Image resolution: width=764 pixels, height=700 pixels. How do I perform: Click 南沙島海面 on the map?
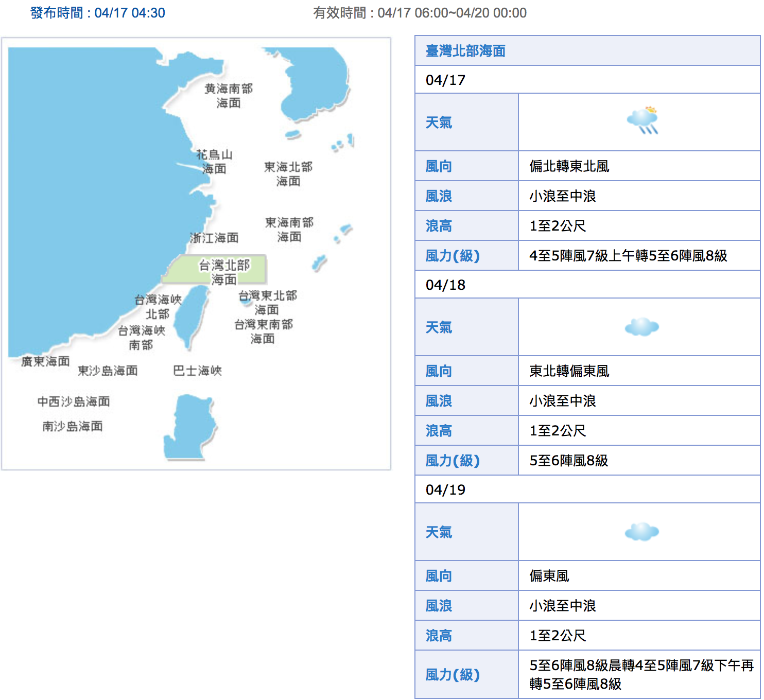73,426
